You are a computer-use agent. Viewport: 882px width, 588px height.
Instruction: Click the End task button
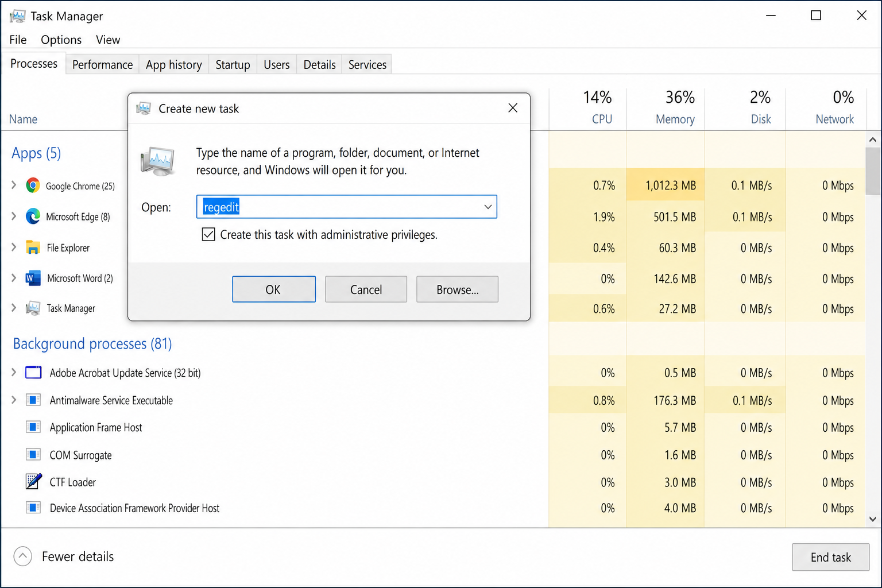click(830, 557)
